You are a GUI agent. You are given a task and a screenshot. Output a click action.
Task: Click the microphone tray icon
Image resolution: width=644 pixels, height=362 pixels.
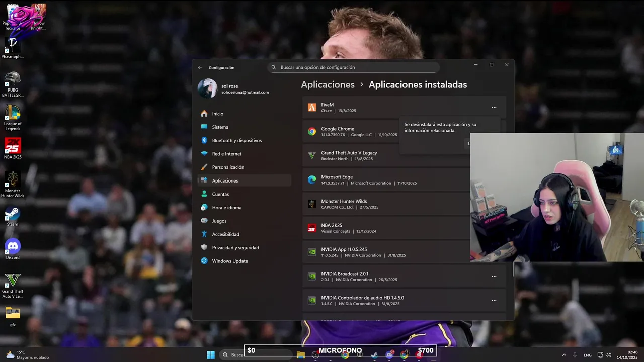pos(575,355)
